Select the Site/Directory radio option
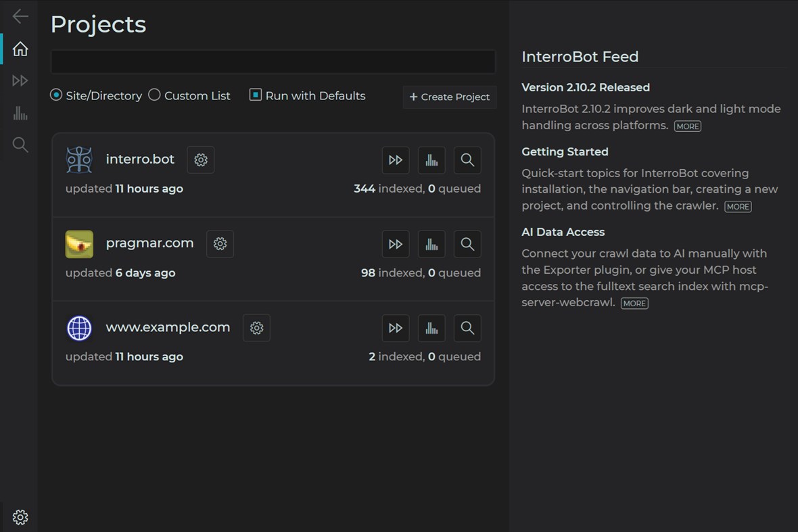798x532 pixels. click(56, 95)
